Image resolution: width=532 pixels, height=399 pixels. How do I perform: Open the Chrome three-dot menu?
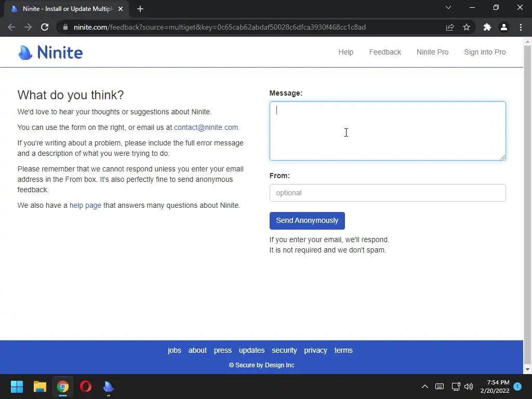coord(521,27)
